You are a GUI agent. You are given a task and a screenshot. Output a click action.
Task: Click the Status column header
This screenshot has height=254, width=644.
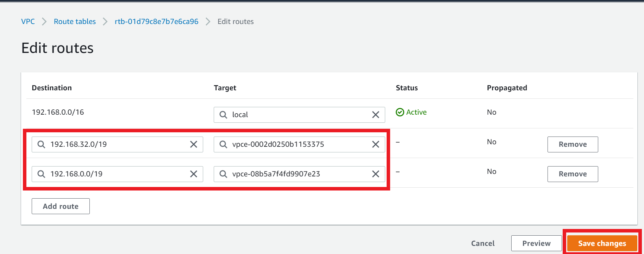tap(407, 88)
